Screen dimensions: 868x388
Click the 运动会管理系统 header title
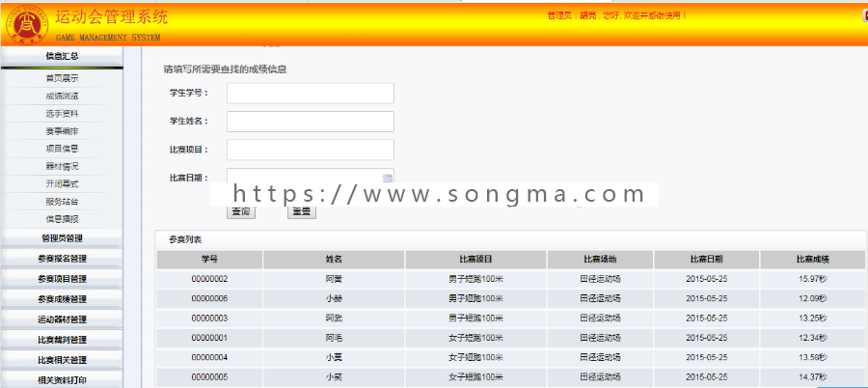[x=111, y=17]
